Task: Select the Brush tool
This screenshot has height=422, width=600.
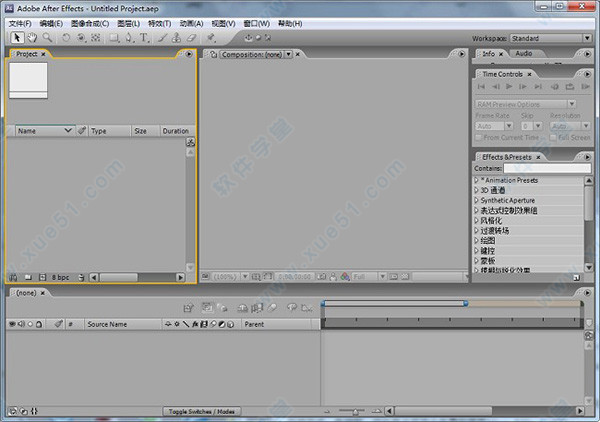Action: [163, 37]
